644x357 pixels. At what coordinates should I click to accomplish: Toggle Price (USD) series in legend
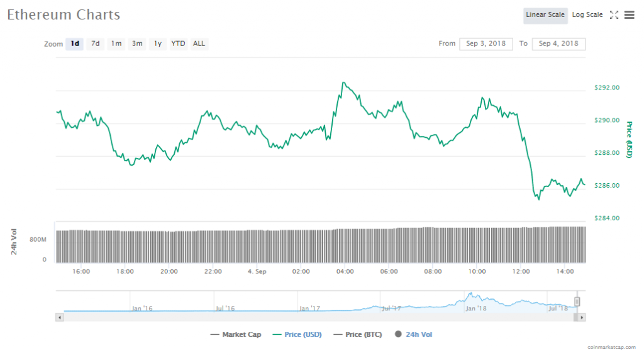click(297, 335)
